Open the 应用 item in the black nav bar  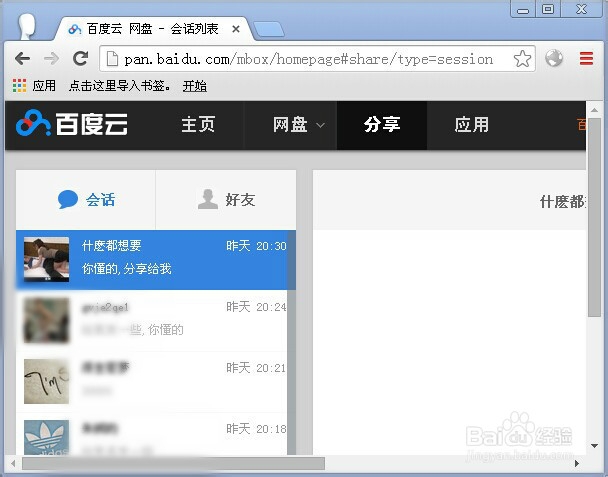(472, 125)
